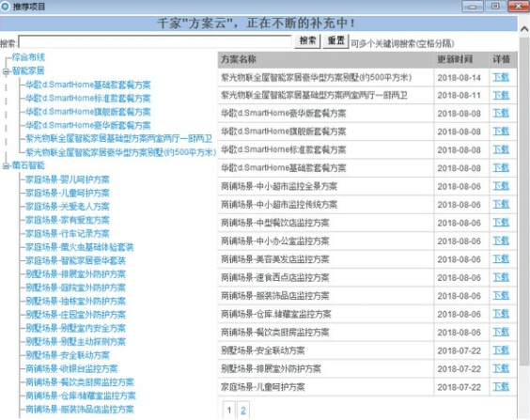Click the app icon in title bar

point(6,6)
